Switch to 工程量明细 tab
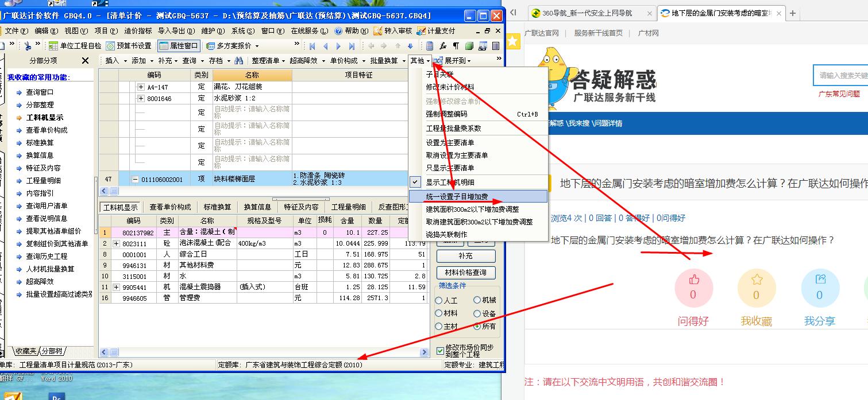 (349, 207)
